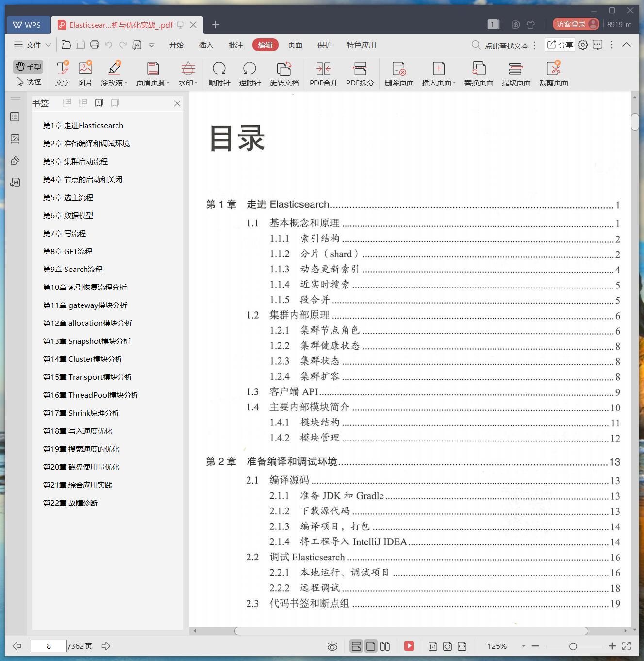The image size is (644, 661).
Task: Open a new tab with plus button
Action: (x=216, y=24)
